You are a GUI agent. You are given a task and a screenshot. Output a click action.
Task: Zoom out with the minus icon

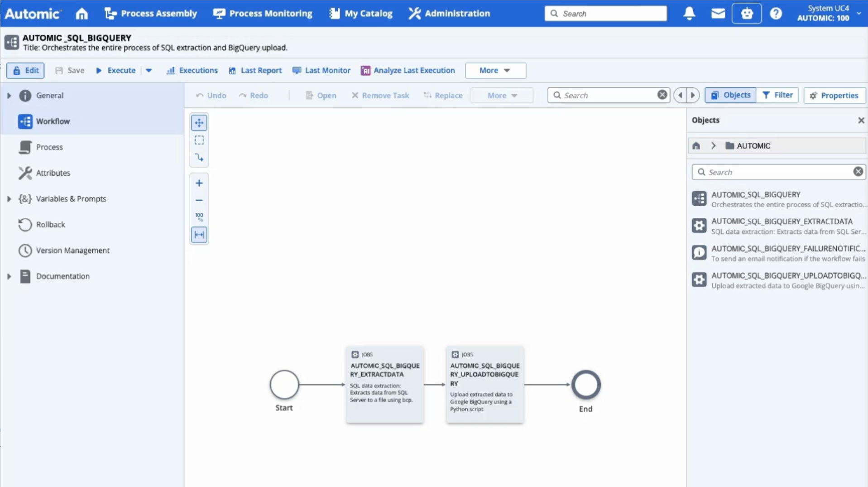[199, 200]
